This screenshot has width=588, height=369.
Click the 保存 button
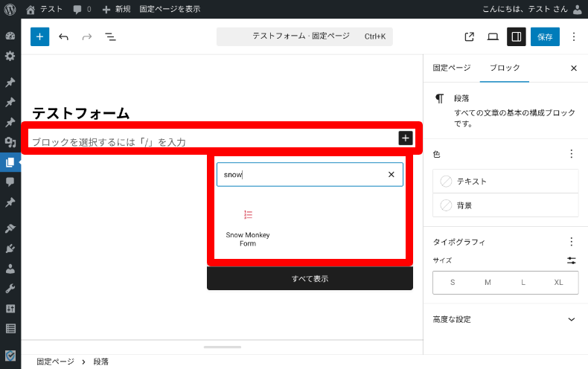coord(545,36)
